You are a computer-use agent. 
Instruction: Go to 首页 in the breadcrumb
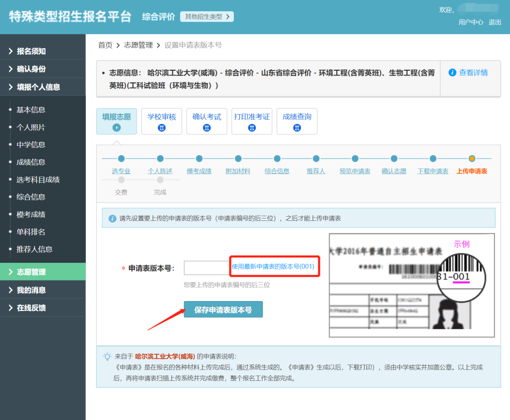(x=105, y=45)
